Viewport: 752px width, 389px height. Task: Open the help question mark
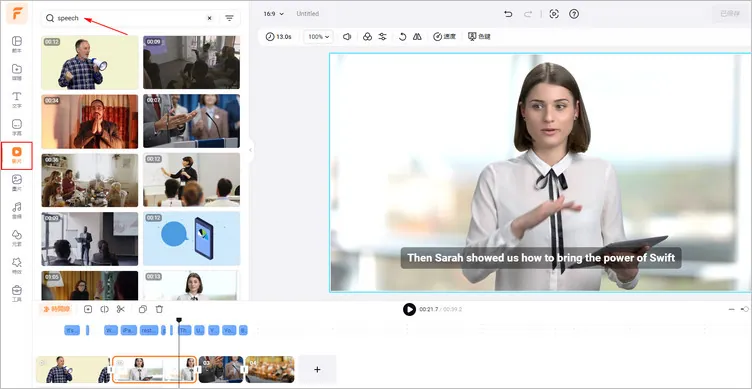[x=574, y=14]
